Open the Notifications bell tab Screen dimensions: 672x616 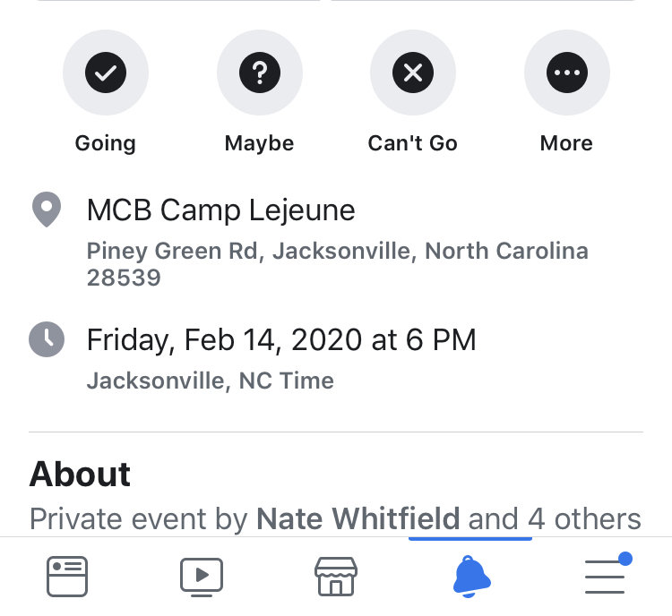[x=471, y=577]
